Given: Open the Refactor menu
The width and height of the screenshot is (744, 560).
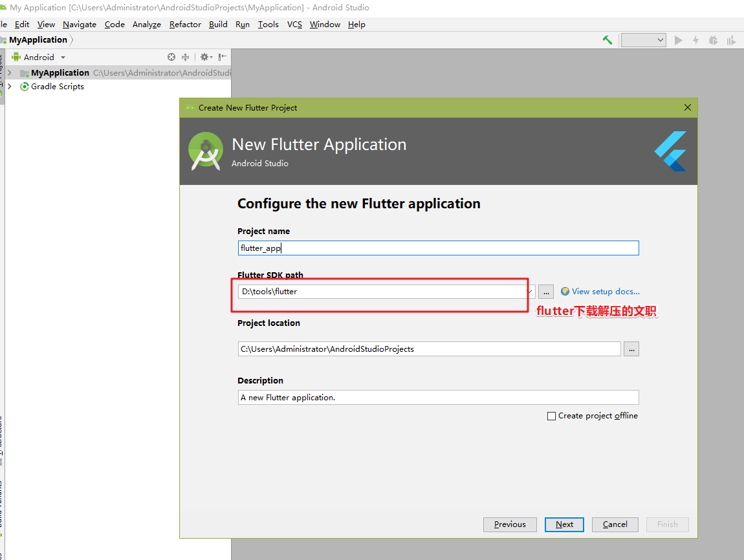Looking at the screenshot, I should coord(185,24).
